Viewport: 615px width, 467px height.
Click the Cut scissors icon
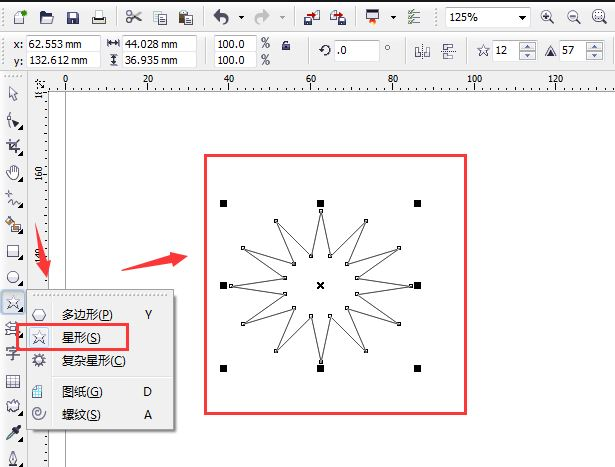(133, 17)
